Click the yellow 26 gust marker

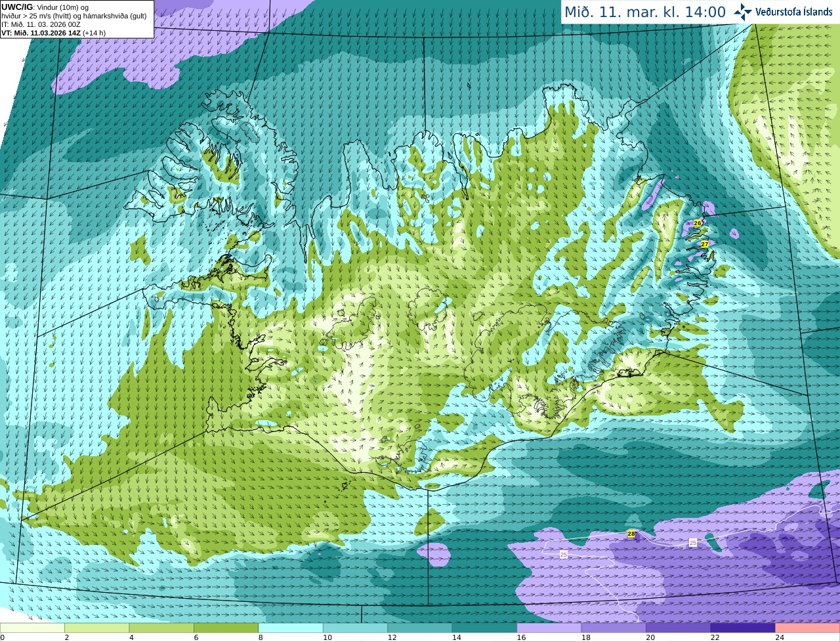tap(698, 223)
